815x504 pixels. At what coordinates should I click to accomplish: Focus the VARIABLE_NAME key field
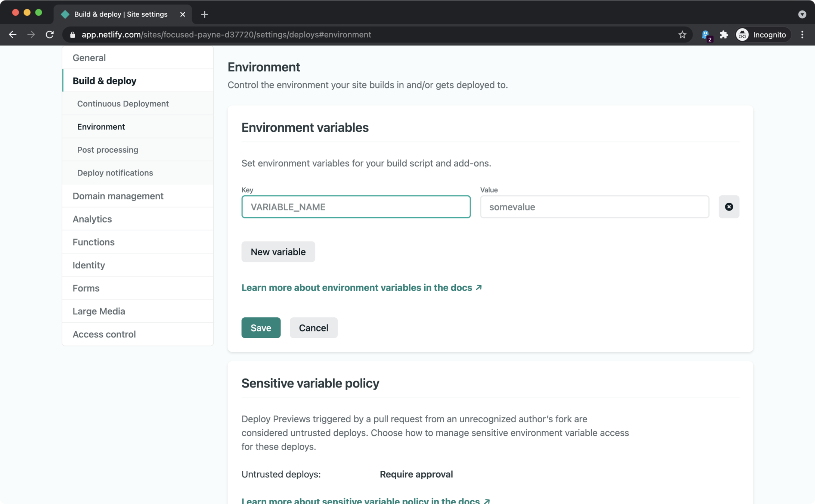(356, 207)
